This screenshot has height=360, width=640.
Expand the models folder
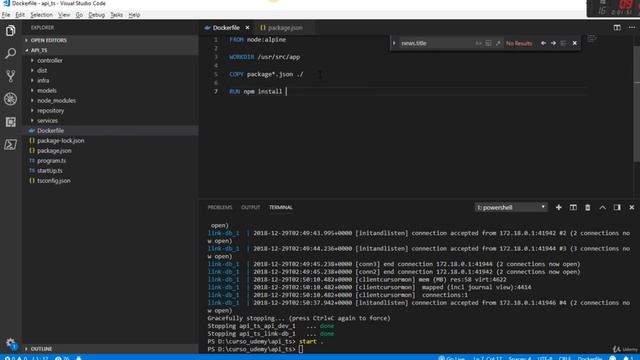110,90
